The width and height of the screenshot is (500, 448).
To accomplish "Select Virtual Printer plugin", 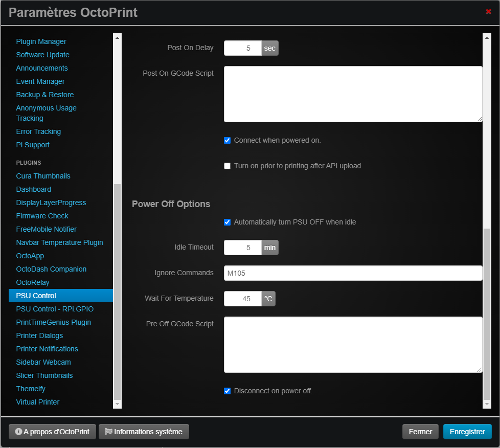I will click(38, 402).
